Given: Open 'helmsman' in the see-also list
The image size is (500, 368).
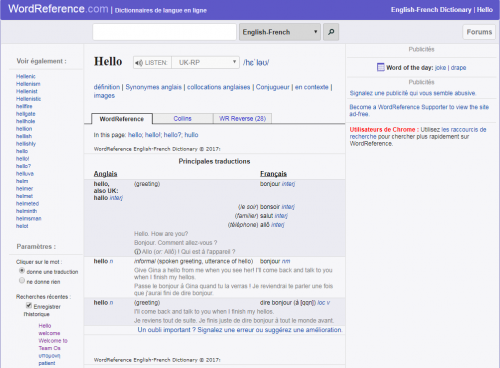Looking at the screenshot, I should [29, 218].
